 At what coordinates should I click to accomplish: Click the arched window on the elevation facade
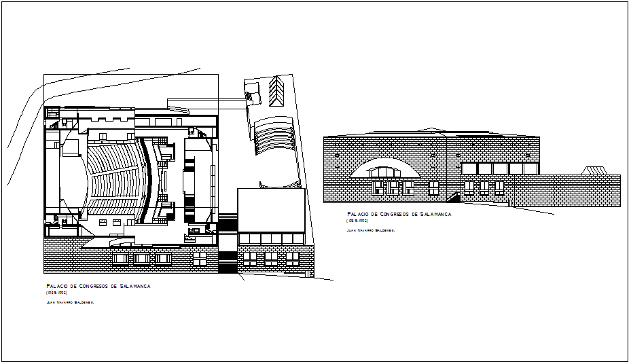coord(384,169)
